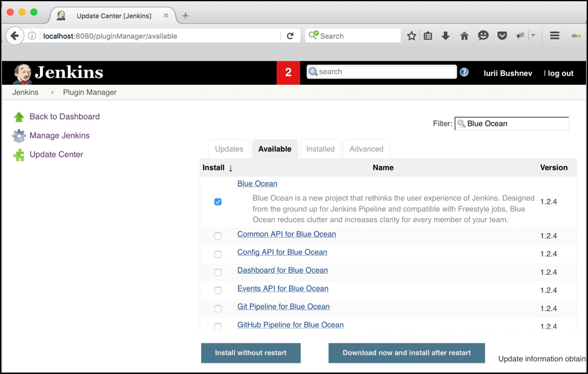Open the Update Center sidebar link
The image size is (588, 374).
point(56,155)
